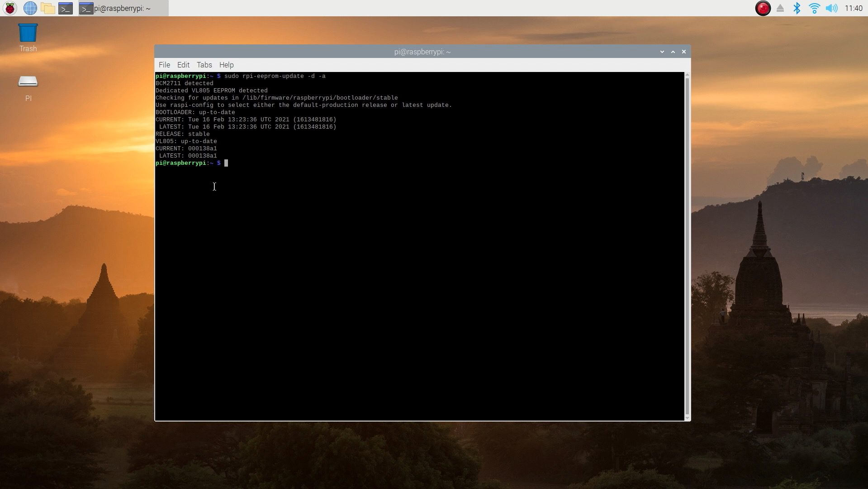The height and width of the screenshot is (489, 868).
Task: Open the file manager folder icon
Action: pyautogui.click(x=47, y=8)
